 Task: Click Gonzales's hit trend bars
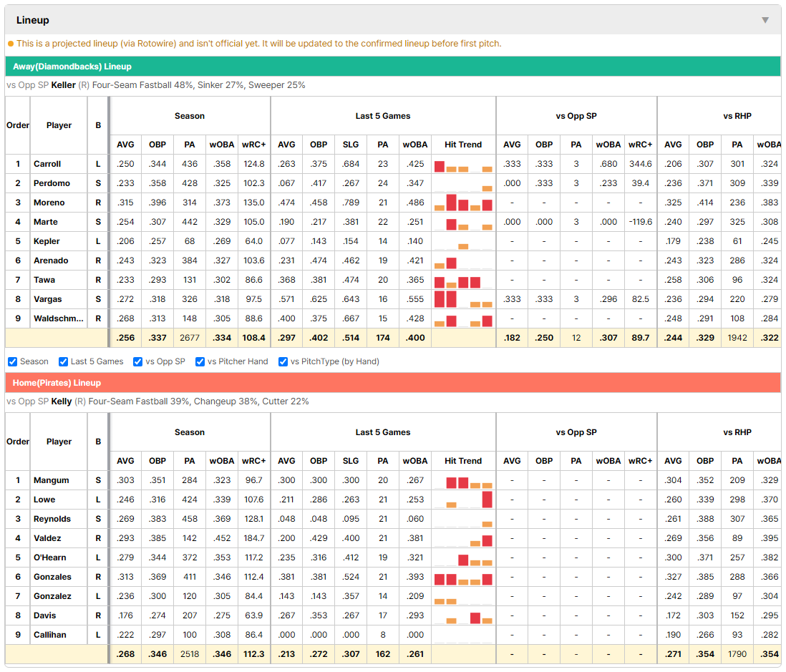463,578
